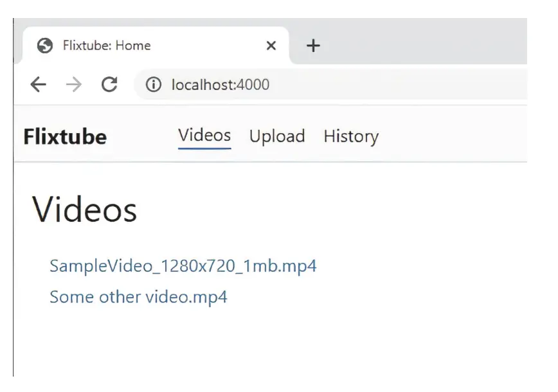Navigate to the History page
This screenshot has width=558, height=392.
click(x=351, y=136)
